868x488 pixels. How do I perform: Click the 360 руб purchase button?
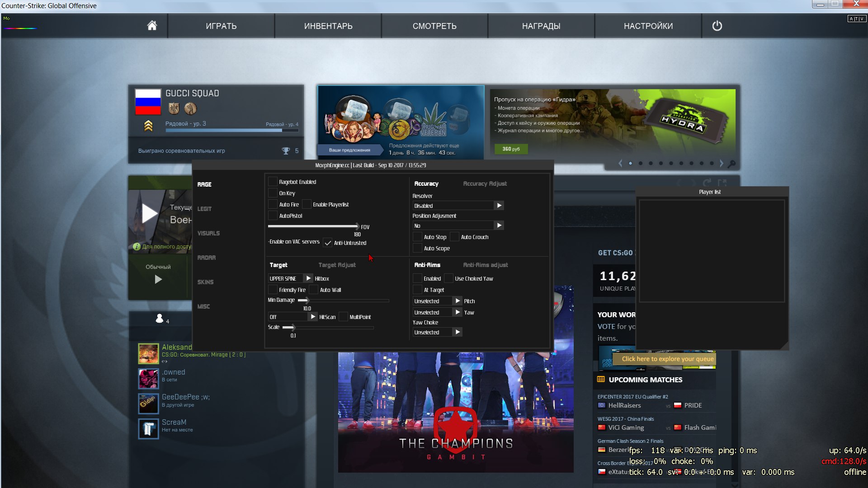pos(511,149)
